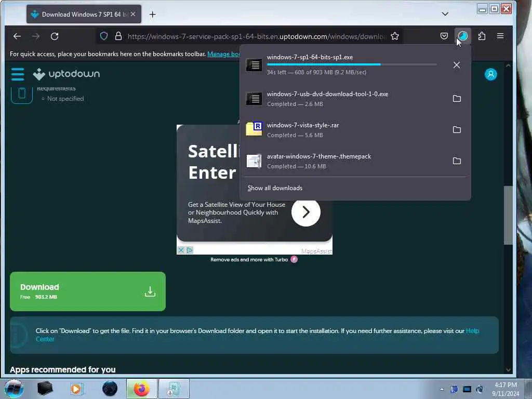Open the extensions puzzle icon
Viewport: 532px width, 399px height.
482,36
